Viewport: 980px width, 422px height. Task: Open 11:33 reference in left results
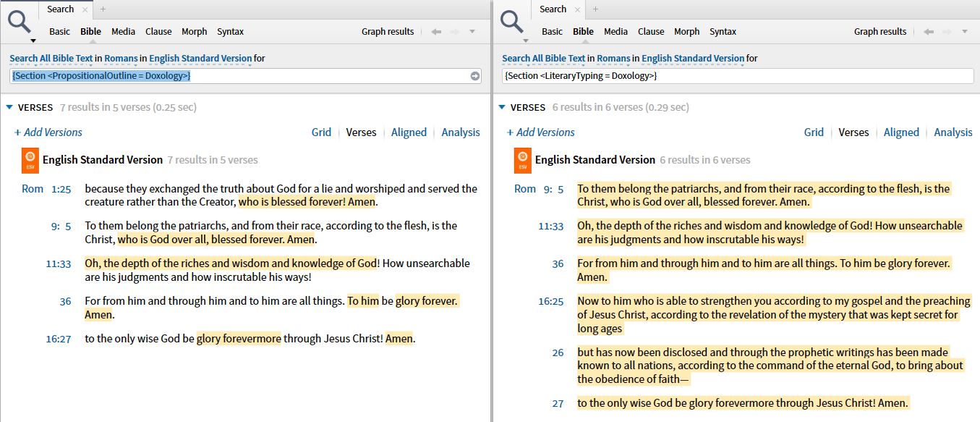coord(59,263)
